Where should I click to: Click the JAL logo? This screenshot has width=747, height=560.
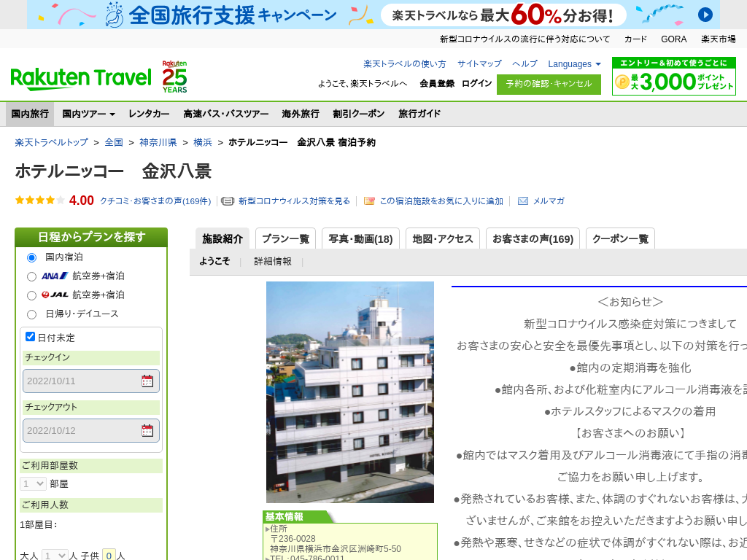(x=55, y=295)
